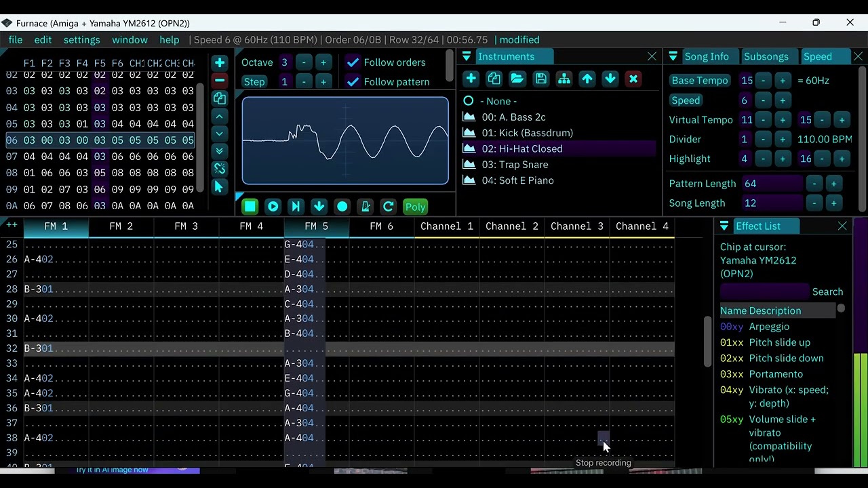Increase Step value with plus

coord(323,82)
